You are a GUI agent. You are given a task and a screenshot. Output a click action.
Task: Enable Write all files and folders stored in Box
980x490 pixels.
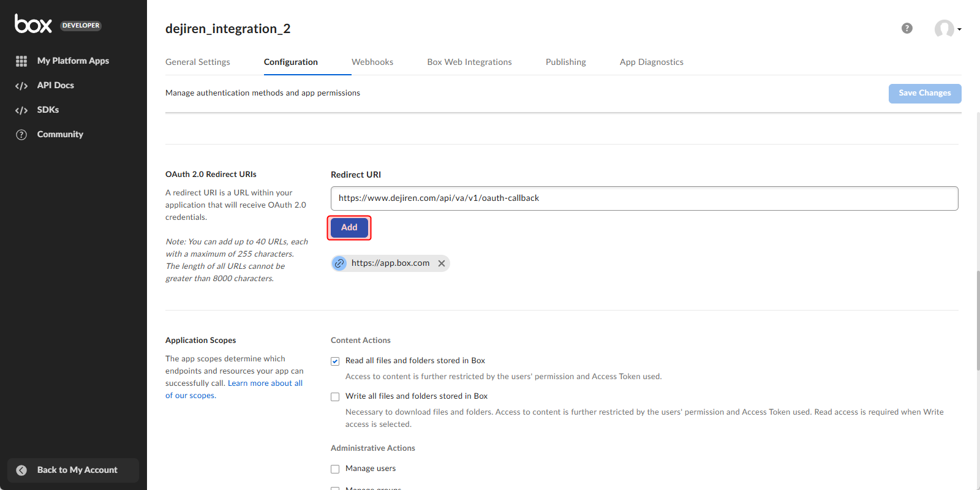[x=335, y=397]
